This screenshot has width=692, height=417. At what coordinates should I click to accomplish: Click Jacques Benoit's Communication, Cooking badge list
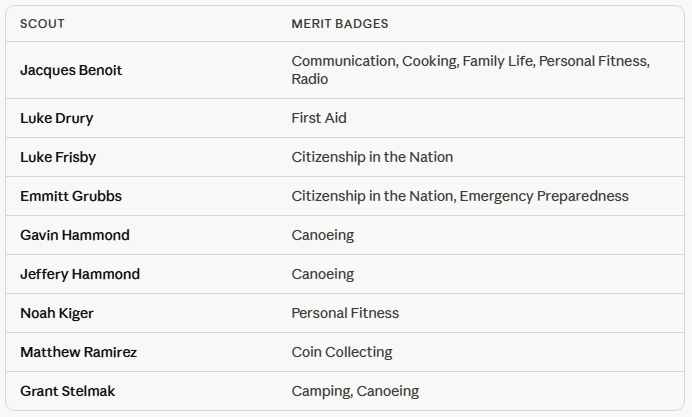[471, 70]
